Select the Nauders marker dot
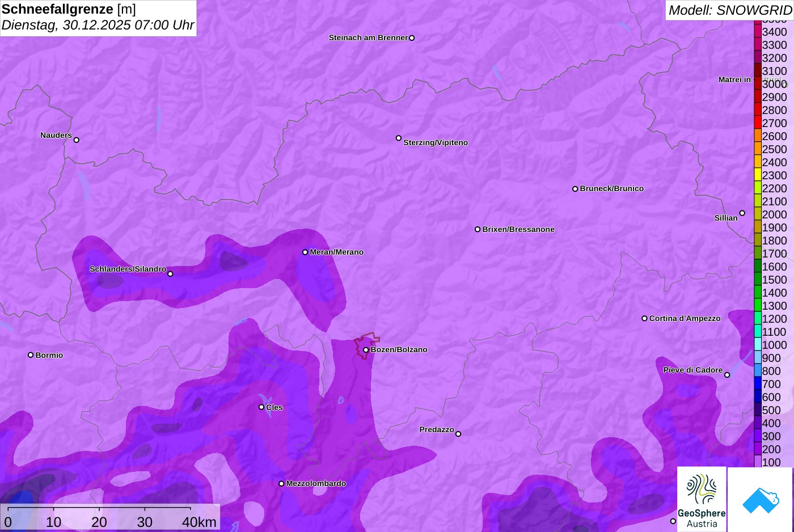Viewport: 794px width, 532px height. tap(77, 140)
